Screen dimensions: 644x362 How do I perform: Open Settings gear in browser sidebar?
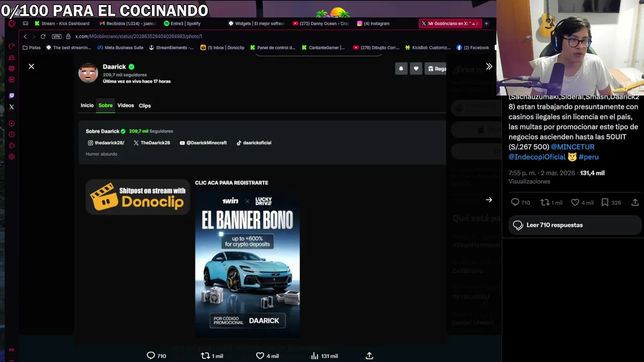pos(12,156)
